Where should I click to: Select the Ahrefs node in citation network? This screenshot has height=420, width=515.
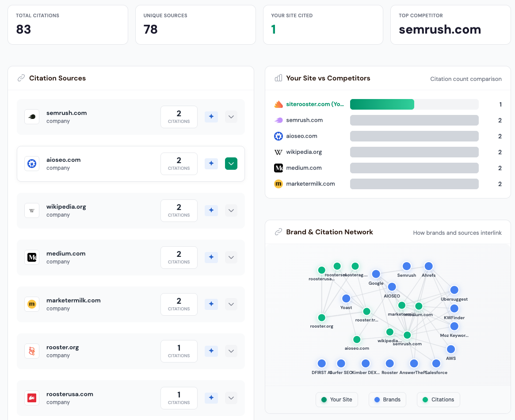coord(428,266)
